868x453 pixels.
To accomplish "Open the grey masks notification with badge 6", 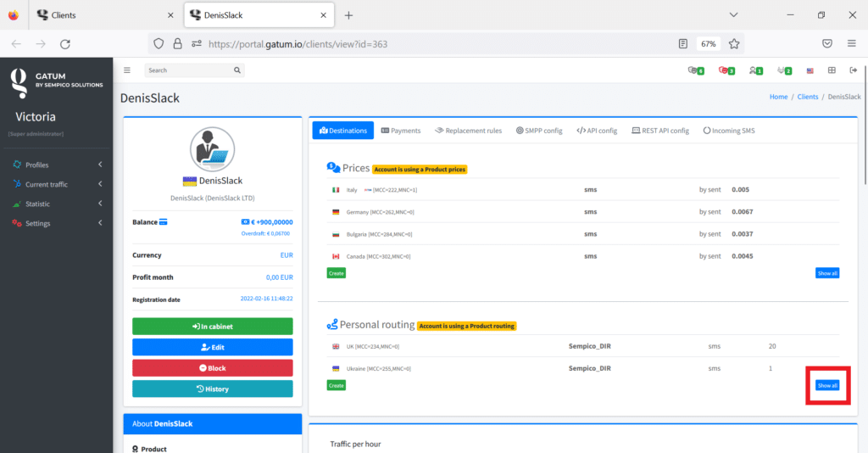I will (696, 70).
